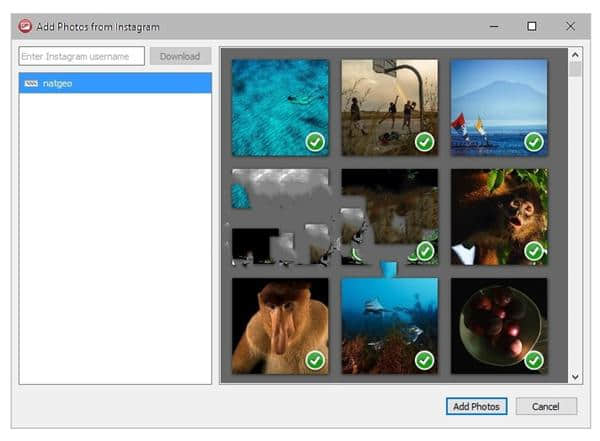Toggle checkmark on proboscis monkey photo
The width and height of the screenshot is (600, 441).
point(315,359)
